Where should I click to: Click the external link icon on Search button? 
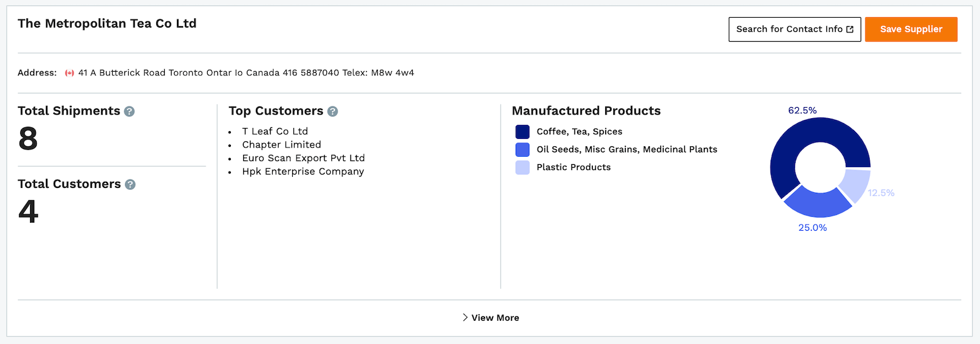coord(850,29)
